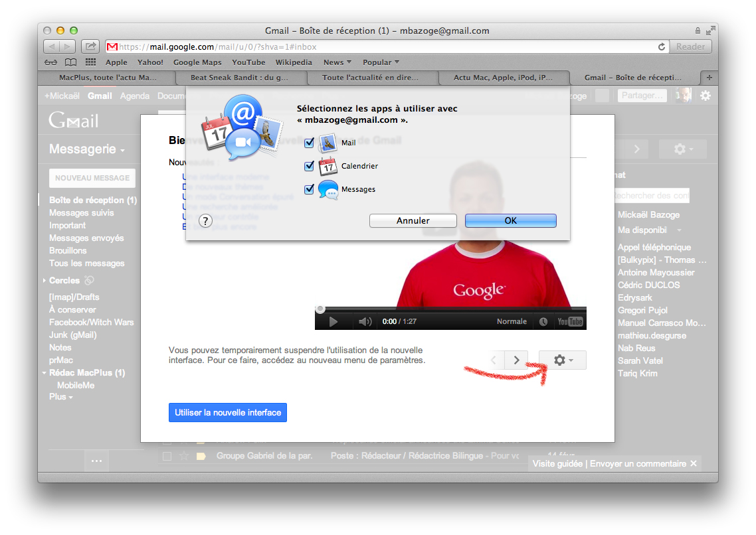Image resolution: width=756 pixels, height=535 pixels.
Task: Reload the page with refresh icon
Action: (662, 46)
